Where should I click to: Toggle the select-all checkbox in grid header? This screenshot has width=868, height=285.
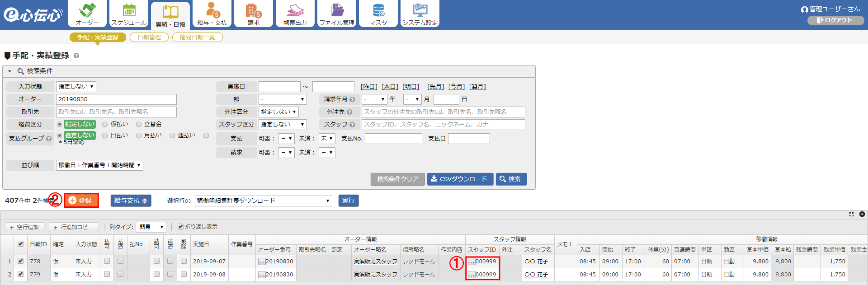click(x=20, y=244)
